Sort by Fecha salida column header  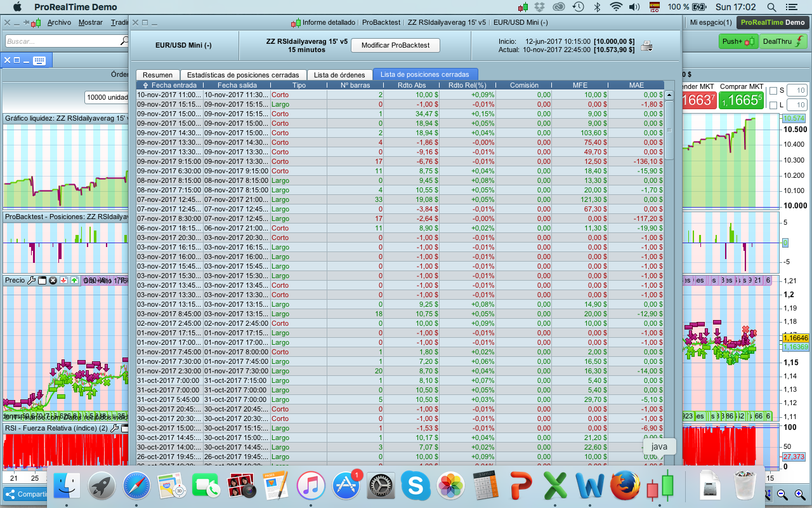coord(236,85)
